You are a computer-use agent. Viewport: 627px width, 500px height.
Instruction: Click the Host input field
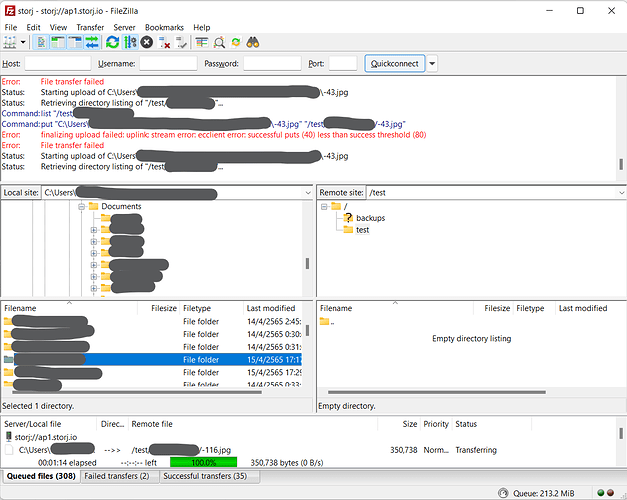point(57,64)
